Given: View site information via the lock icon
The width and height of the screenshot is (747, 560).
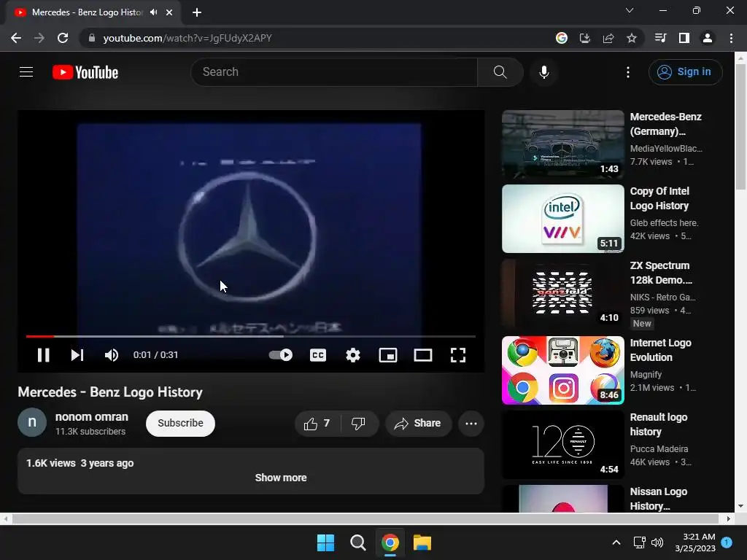Looking at the screenshot, I should pyautogui.click(x=92, y=38).
